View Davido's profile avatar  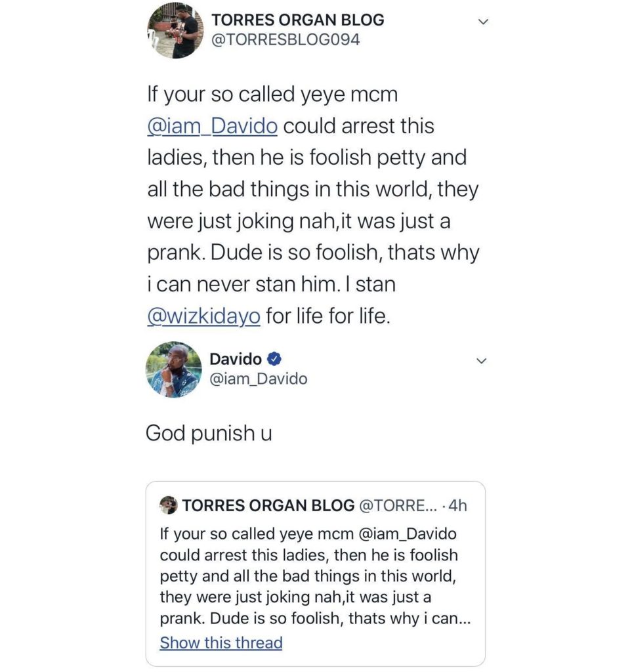click(x=174, y=369)
